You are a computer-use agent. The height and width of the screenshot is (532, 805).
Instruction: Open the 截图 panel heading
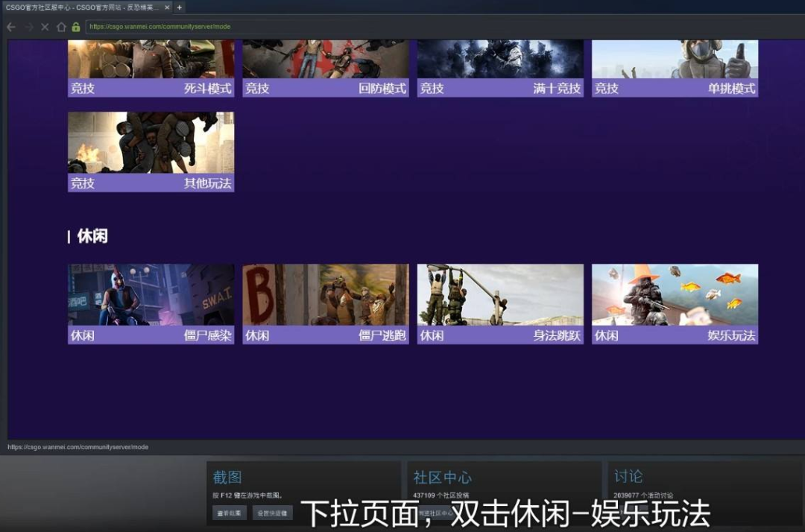click(227, 477)
